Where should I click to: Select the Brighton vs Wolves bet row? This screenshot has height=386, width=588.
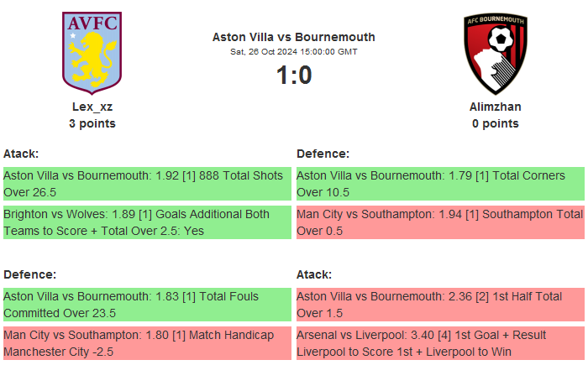point(147,222)
